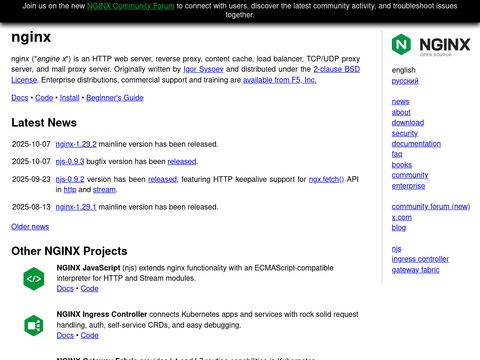Open the faq sidebar link

pyautogui.click(x=397, y=154)
